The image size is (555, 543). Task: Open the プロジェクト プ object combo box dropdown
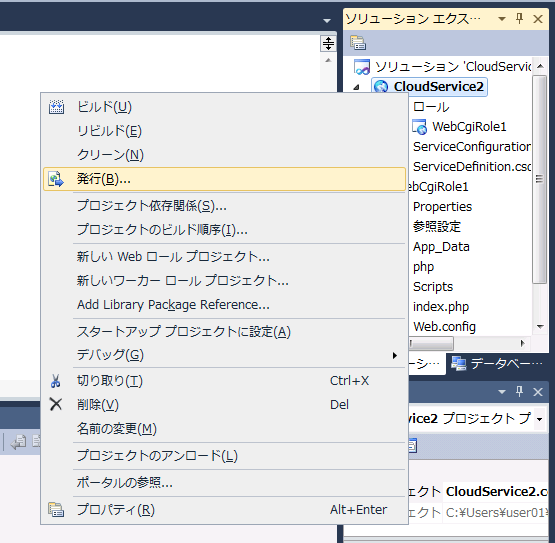pyautogui.click(x=539, y=419)
